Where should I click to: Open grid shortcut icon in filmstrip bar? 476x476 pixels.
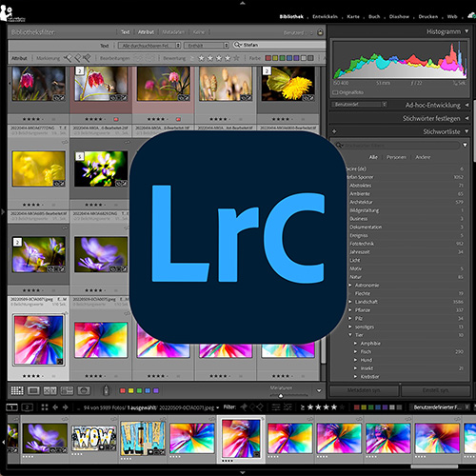(x=45, y=407)
